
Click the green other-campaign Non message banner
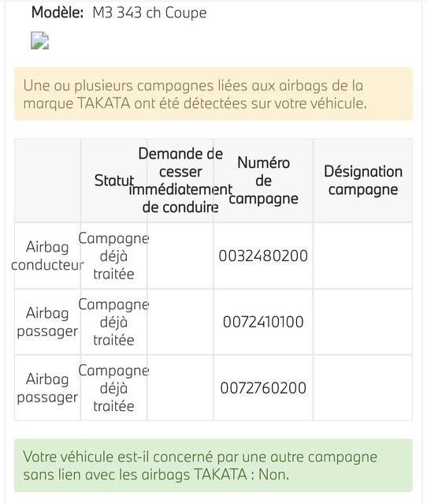click(x=213, y=465)
